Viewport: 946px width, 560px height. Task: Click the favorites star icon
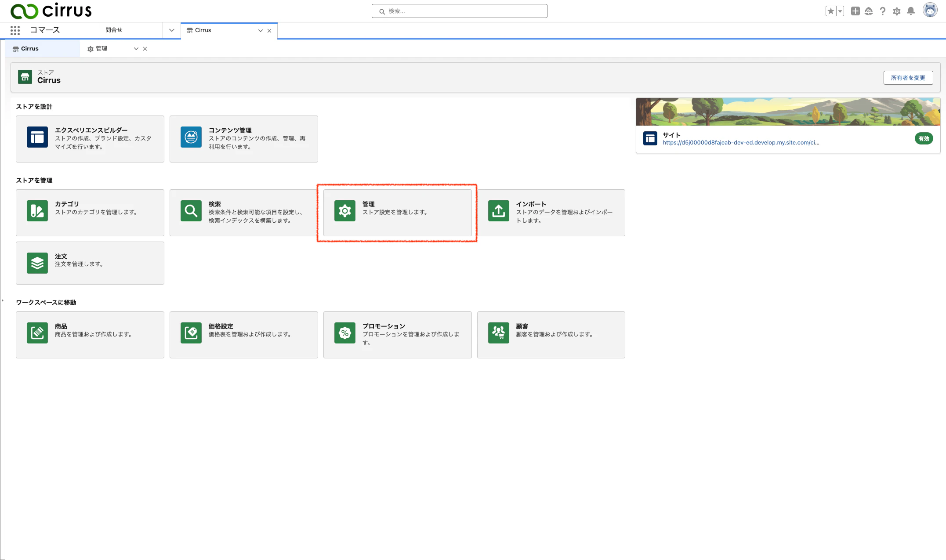[x=830, y=11]
